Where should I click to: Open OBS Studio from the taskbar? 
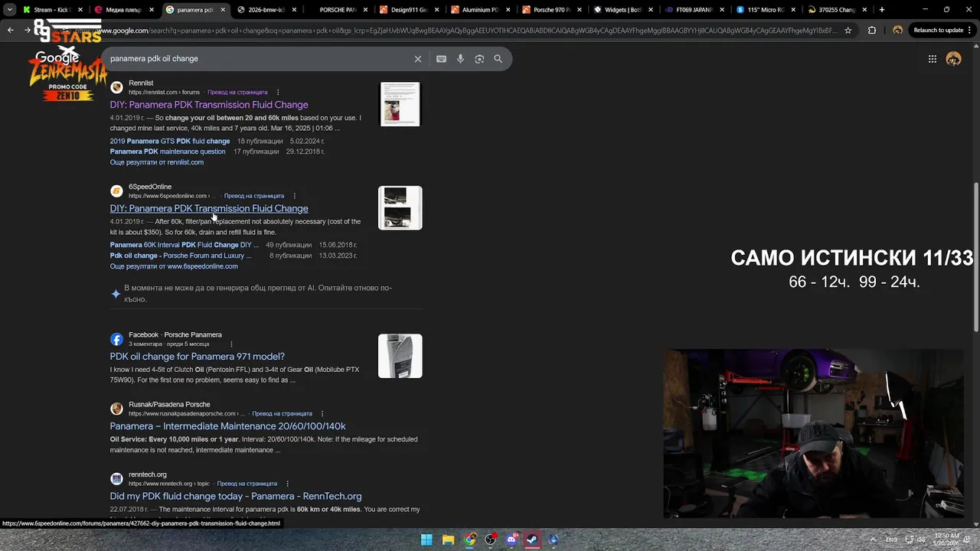[x=491, y=540]
